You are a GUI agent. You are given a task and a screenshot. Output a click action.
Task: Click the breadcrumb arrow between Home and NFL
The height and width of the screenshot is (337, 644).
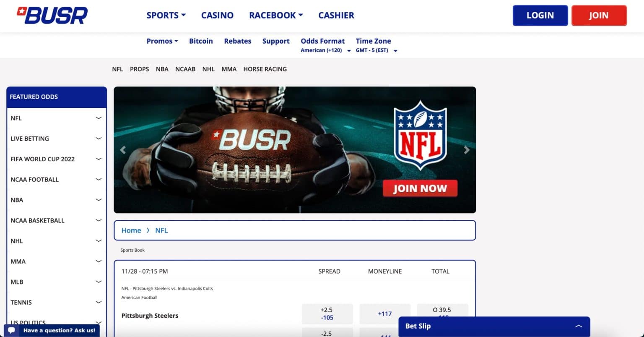point(148,230)
